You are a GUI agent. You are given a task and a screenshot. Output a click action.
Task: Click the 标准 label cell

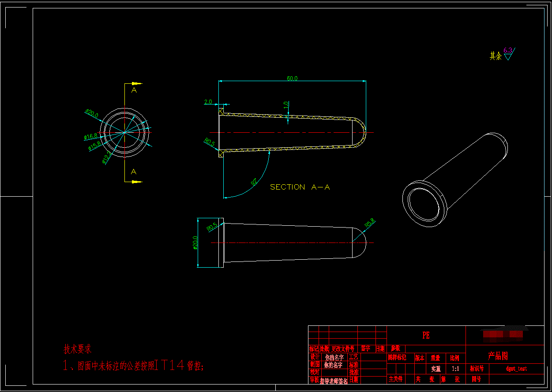coord(354,365)
